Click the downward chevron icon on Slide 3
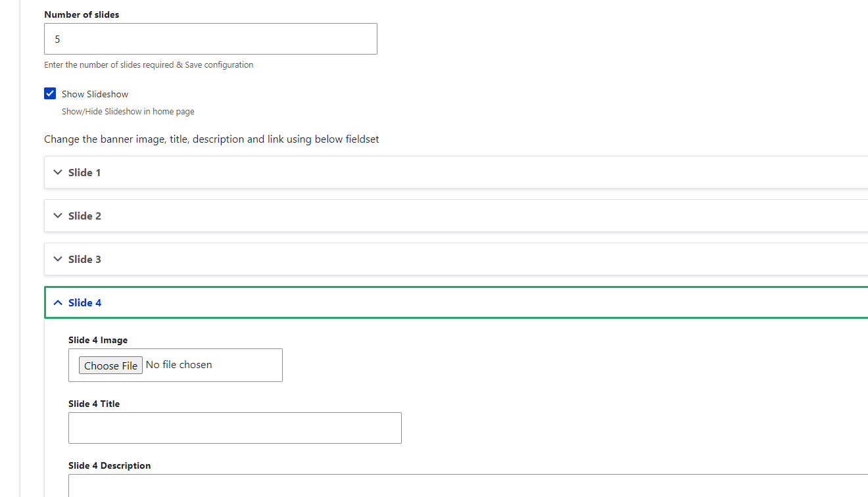 pos(57,259)
